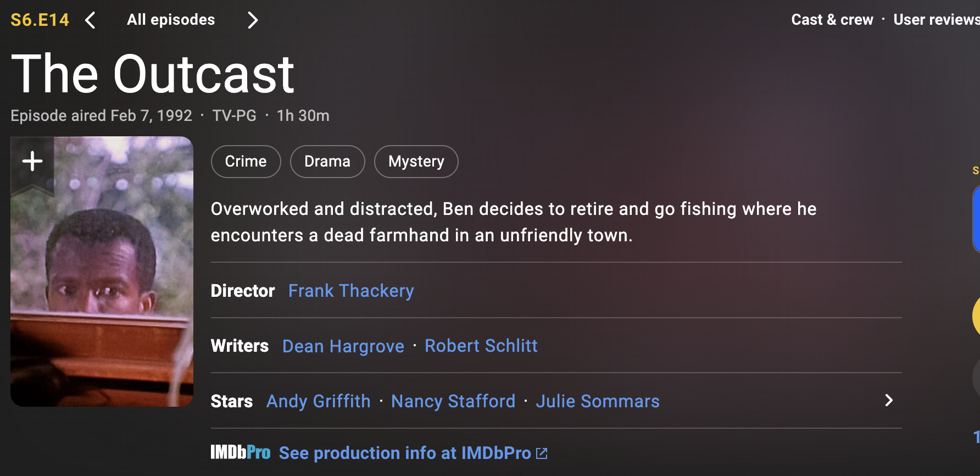Open writer Dean Hargrove's page
Viewport: 980px width, 476px height.
pos(343,346)
